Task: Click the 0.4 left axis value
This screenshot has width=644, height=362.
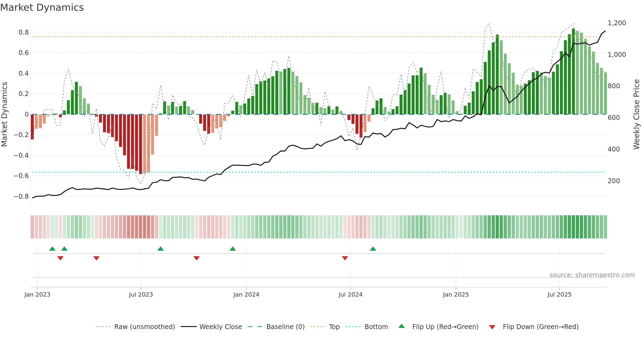Action: coord(24,73)
